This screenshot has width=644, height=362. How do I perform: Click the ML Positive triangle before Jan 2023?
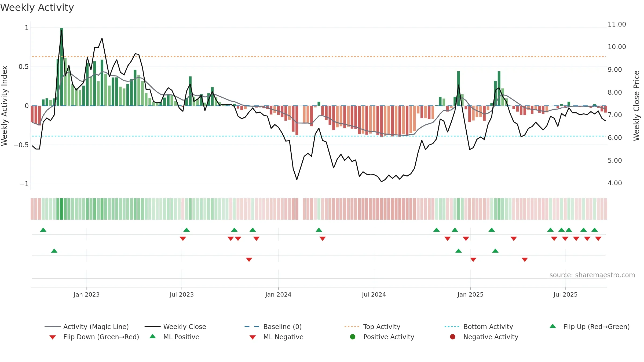(x=54, y=251)
